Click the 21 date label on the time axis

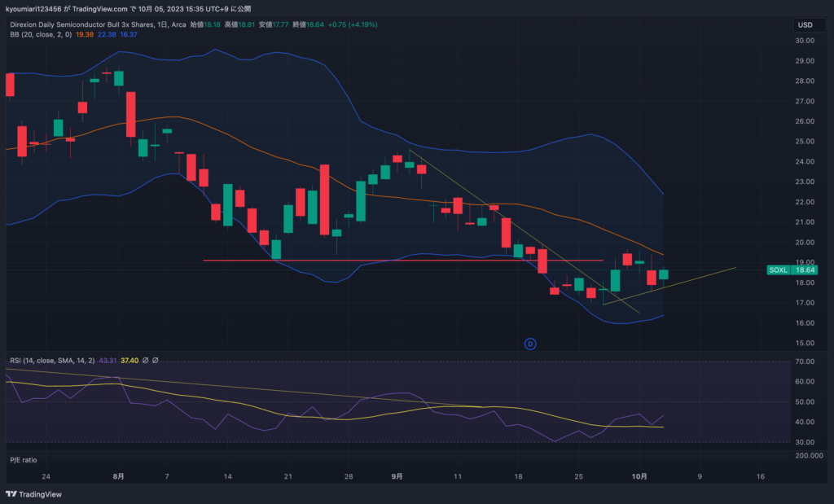(x=288, y=476)
